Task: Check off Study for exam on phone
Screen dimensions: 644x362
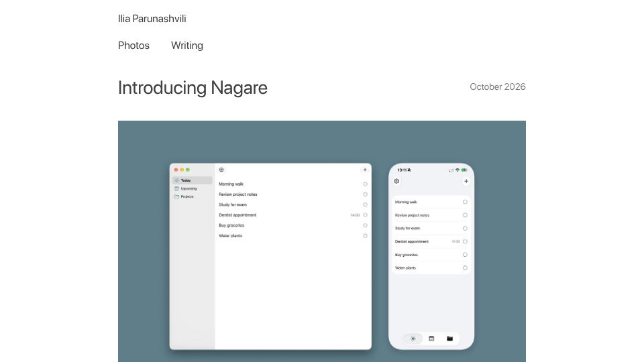Action: click(465, 228)
